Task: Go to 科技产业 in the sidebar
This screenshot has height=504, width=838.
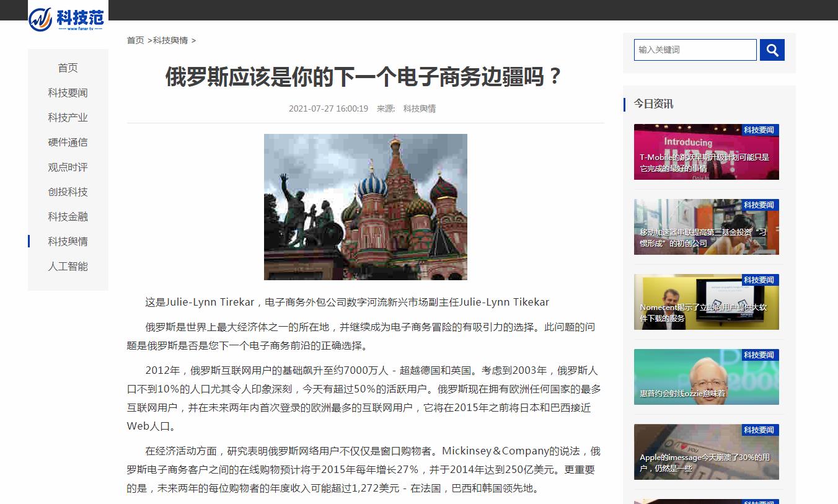Action: 68,118
